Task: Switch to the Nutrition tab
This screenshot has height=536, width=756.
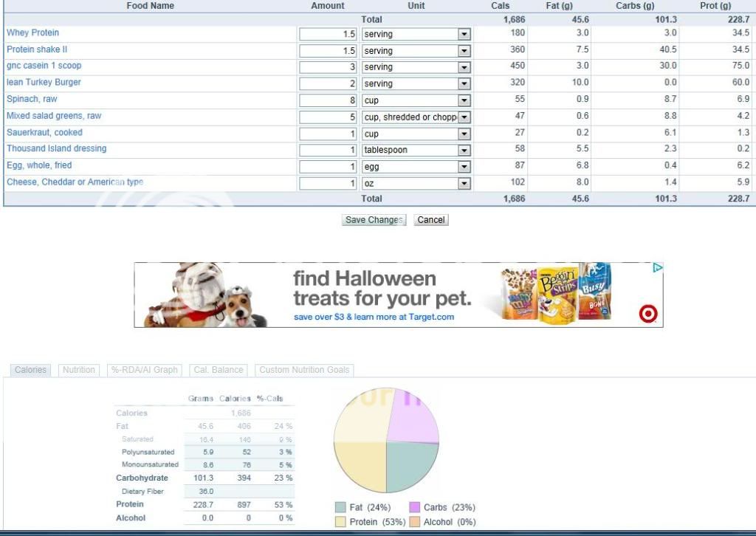Action: (78, 370)
